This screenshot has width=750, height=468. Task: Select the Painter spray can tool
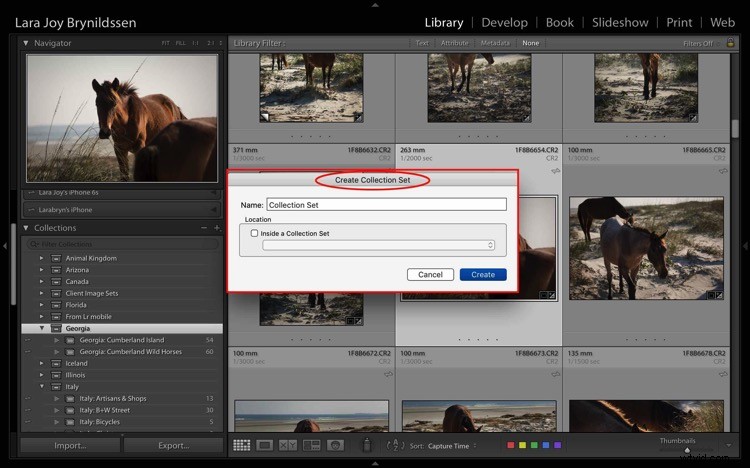pyautogui.click(x=367, y=445)
